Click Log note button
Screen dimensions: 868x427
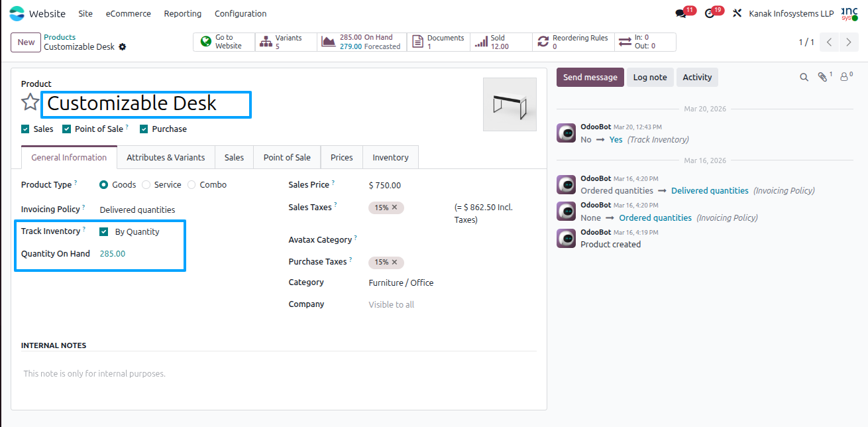(x=650, y=78)
